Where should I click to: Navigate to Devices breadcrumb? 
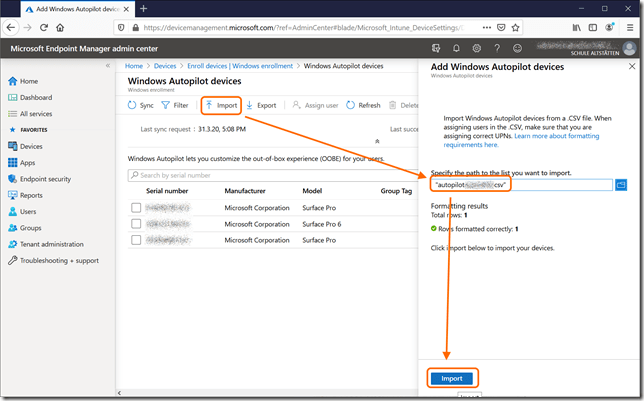(164, 66)
